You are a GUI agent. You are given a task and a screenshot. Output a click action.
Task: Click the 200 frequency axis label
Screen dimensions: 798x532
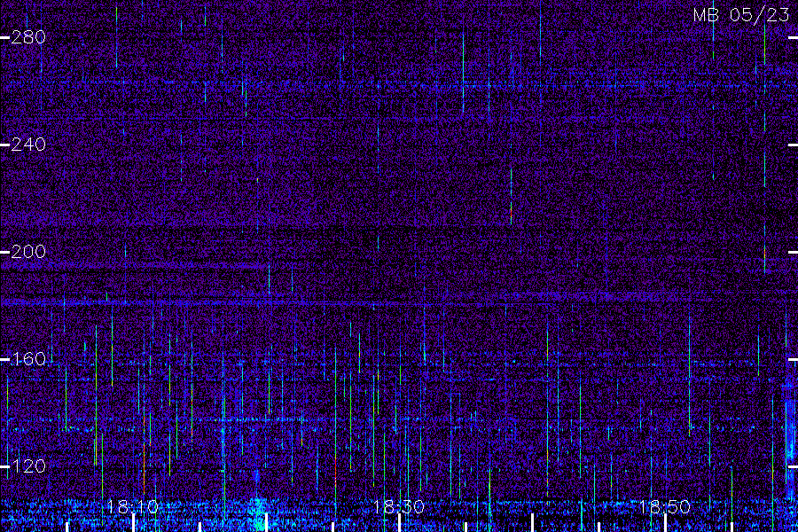point(28,252)
